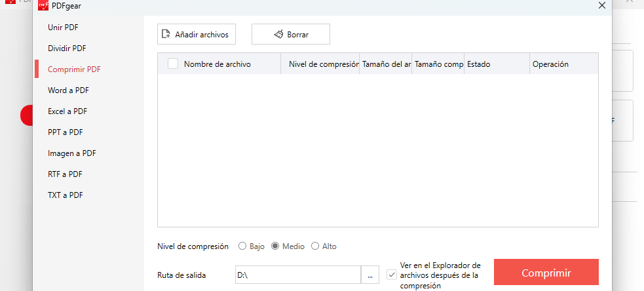Select Comprimir PDF in sidebar
The width and height of the screenshot is (644, 291).
tap(74, 69)
